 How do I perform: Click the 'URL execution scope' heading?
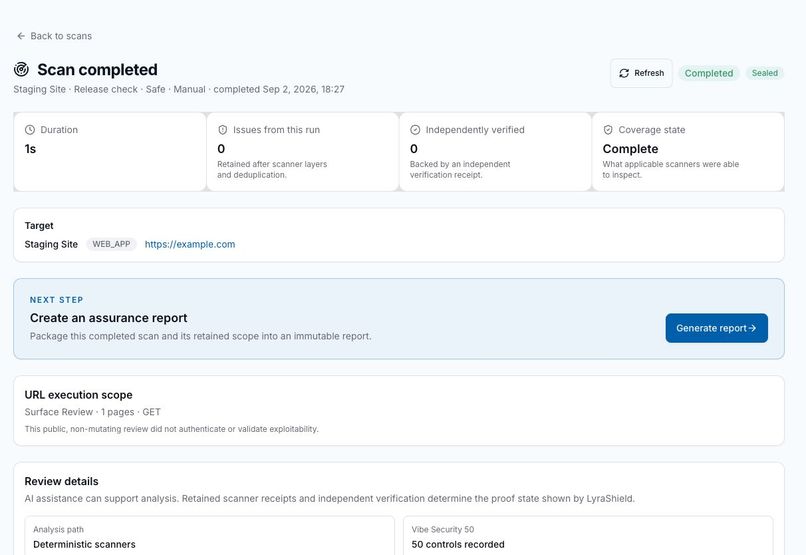(x=79, y=395)
